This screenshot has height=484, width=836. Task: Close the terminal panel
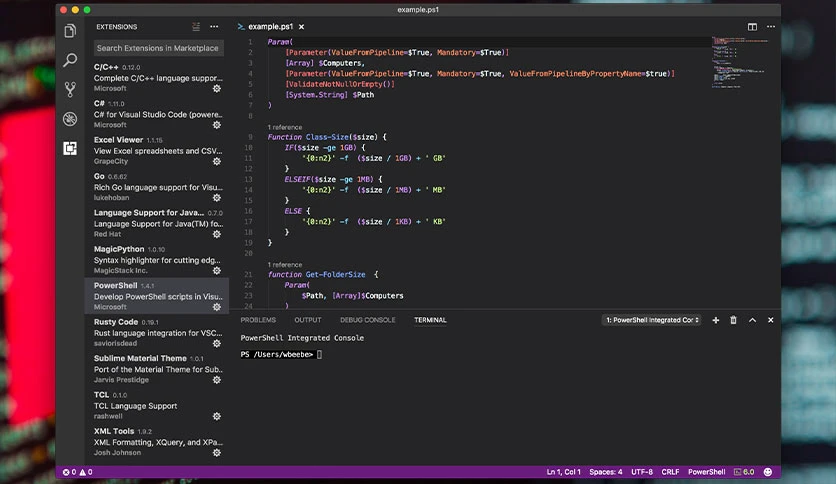click(x=770, y=320)
